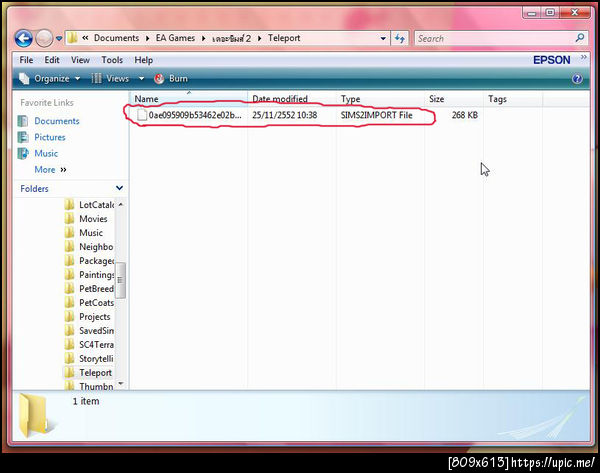Collapse the Folders pane chevron
The height and width of the screenshot is (473, 600).
119,188
